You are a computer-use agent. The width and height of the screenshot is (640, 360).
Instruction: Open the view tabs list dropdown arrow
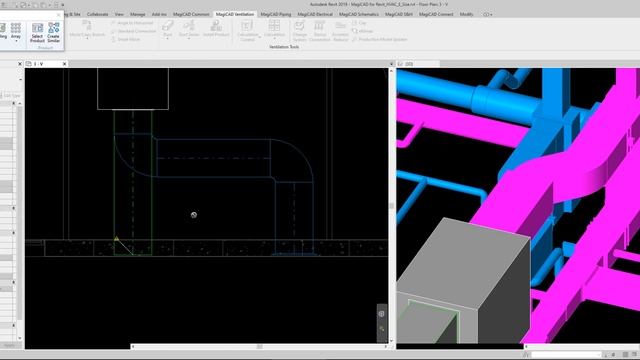(391, 64)
